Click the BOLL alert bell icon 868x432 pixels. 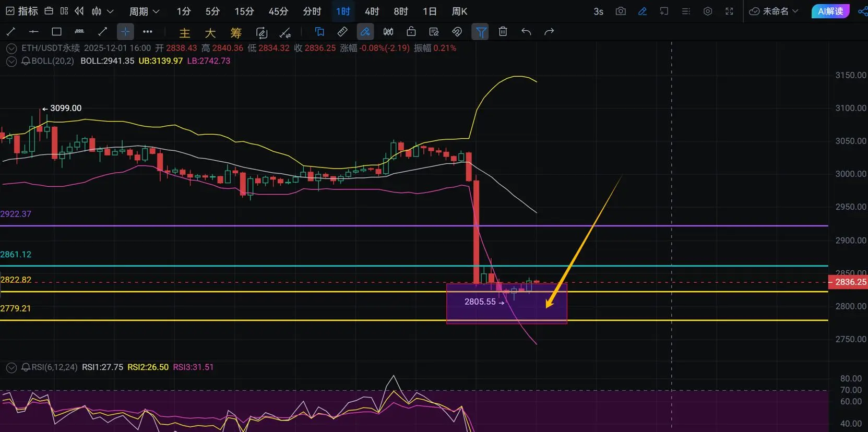[x=26, y=61]
